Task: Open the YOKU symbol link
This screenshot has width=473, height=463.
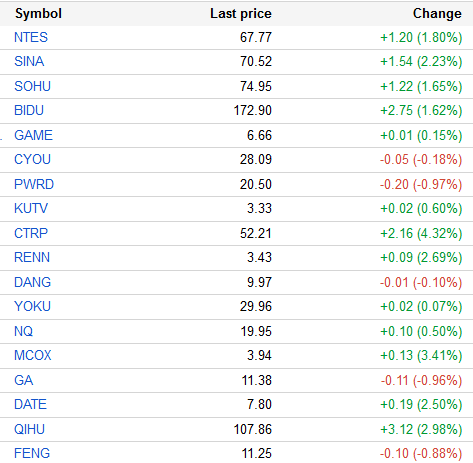Action: 32,306
